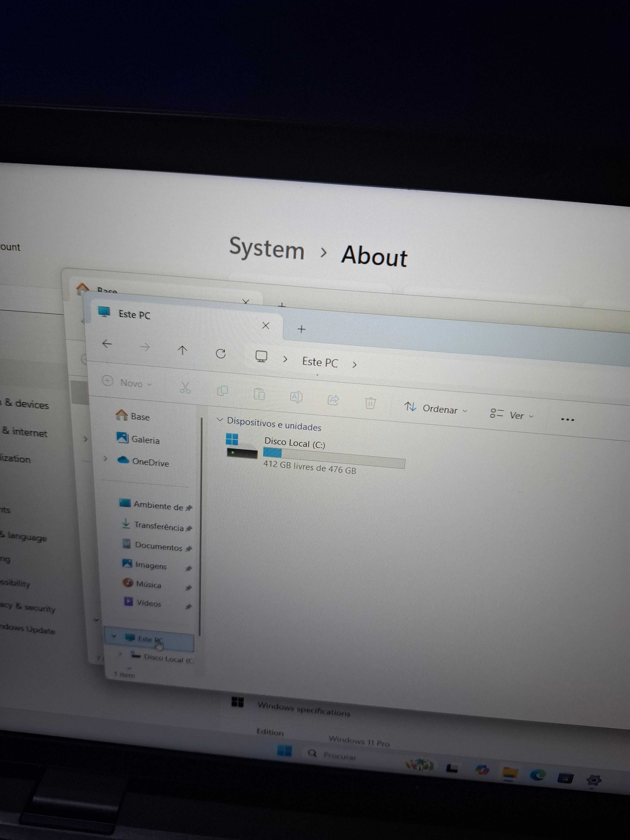This screenshot has width=630, height=840.
Task: Open the '& language' Settings category
Action: (x=23, y=537)
